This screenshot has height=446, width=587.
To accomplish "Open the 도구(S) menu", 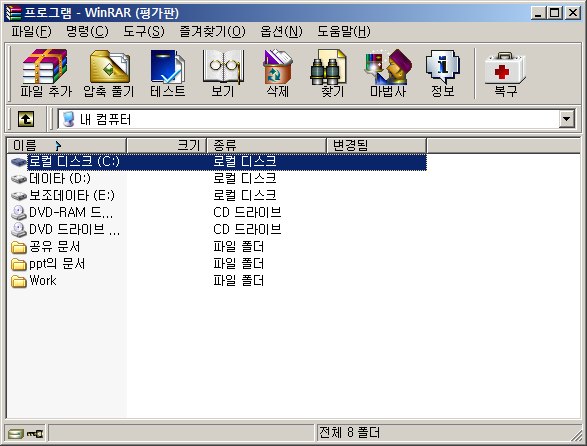I will pos(144,31).
